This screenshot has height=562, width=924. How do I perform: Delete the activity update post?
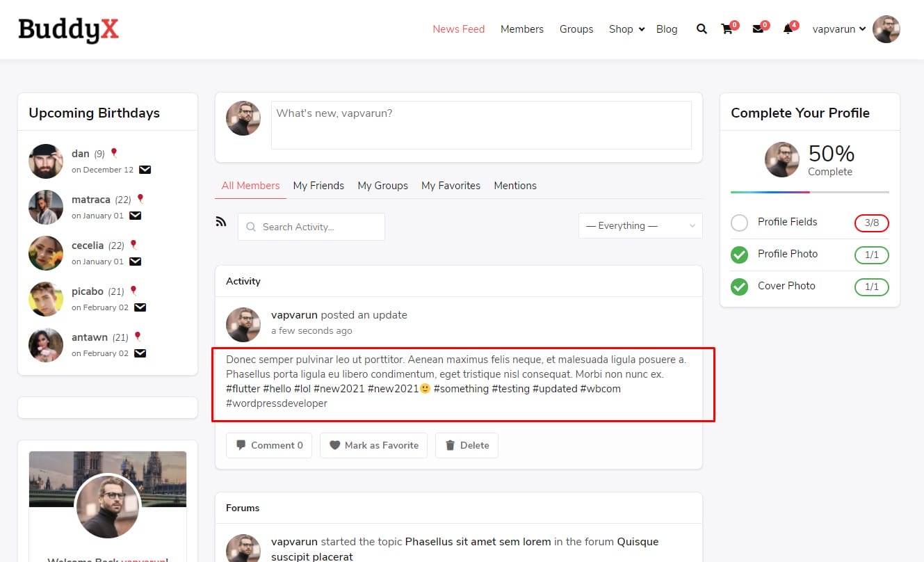tap(467, 445)
